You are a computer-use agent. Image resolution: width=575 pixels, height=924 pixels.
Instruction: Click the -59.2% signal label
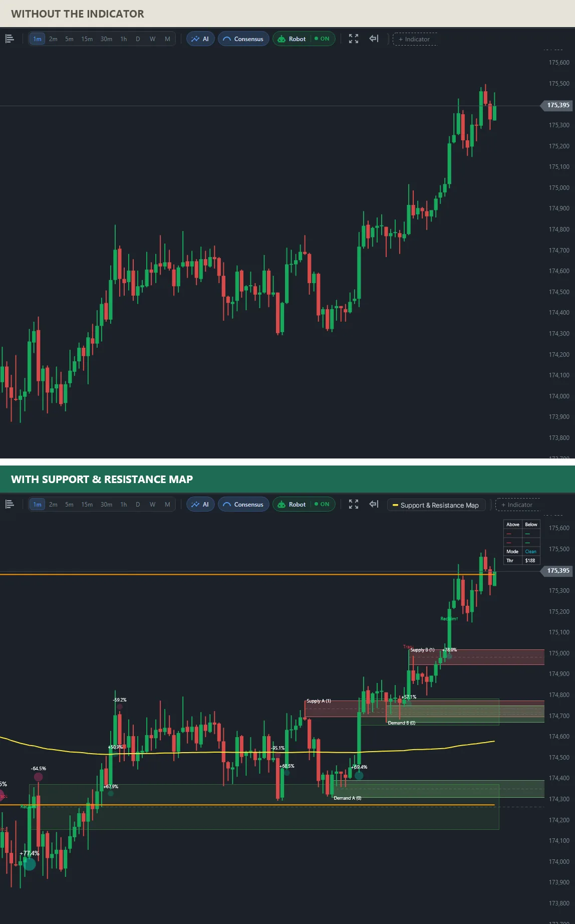pyautogui.click(x=120, y=700)
